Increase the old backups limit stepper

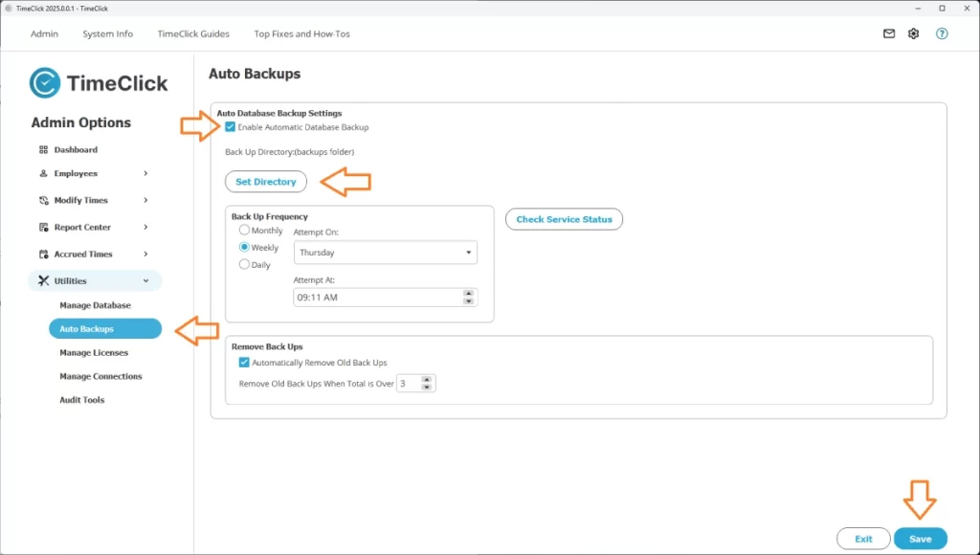(x=429, y=379)
